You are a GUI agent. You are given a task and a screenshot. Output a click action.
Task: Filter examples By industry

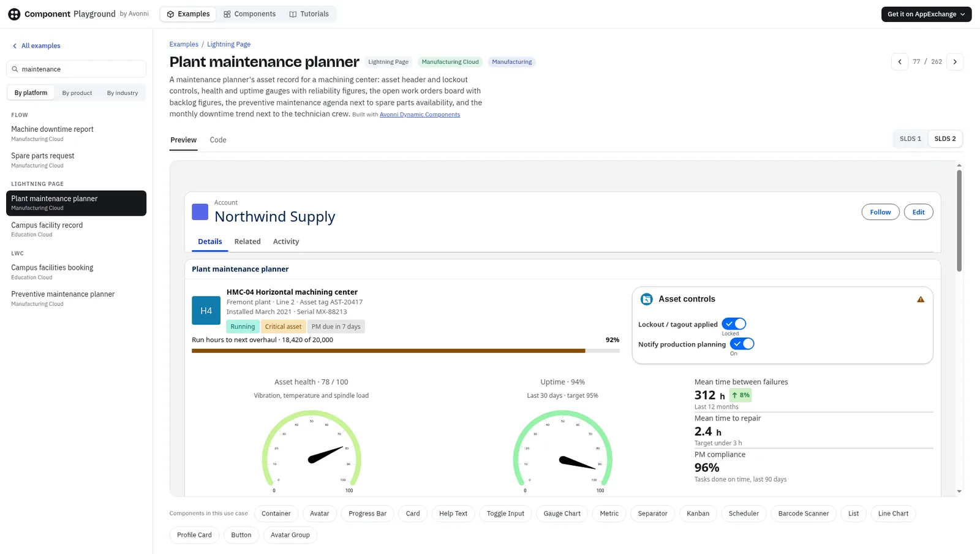(x=123, y=93)
